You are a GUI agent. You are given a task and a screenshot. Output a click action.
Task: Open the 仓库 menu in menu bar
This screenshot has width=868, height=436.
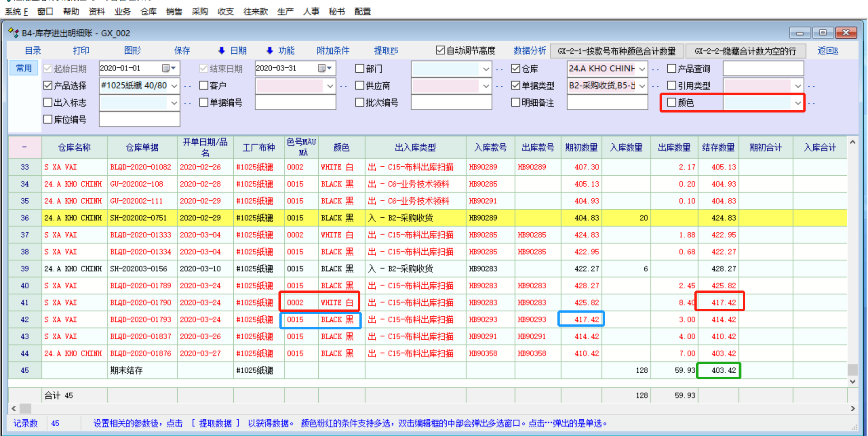tap(148, 11)
